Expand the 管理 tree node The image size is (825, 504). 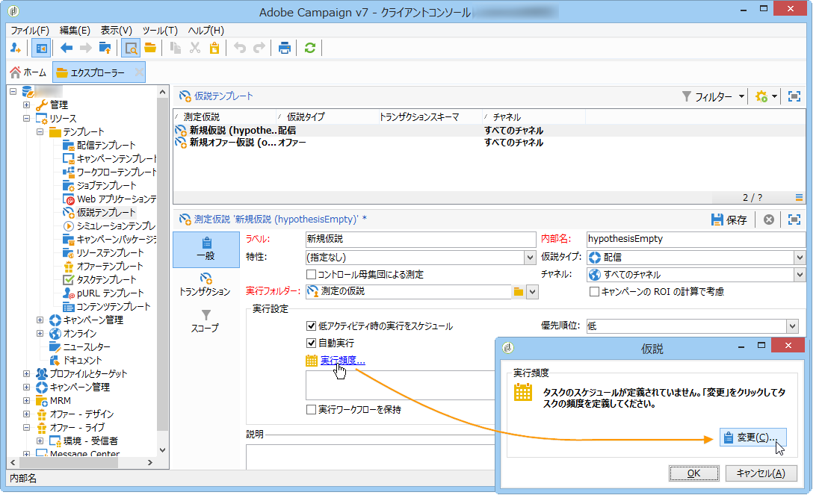coord(26,105)
